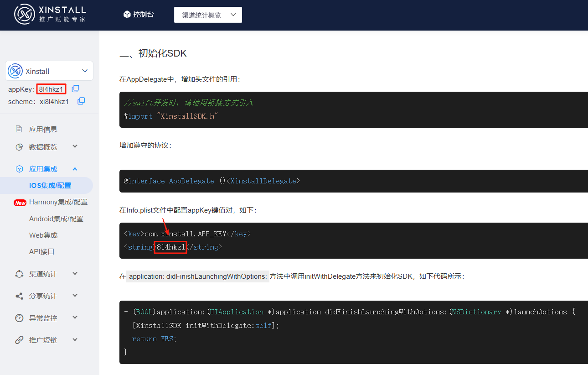Open Harmony集成/配置 page
This screenshot has height=375, width=588.
point(58,202)
